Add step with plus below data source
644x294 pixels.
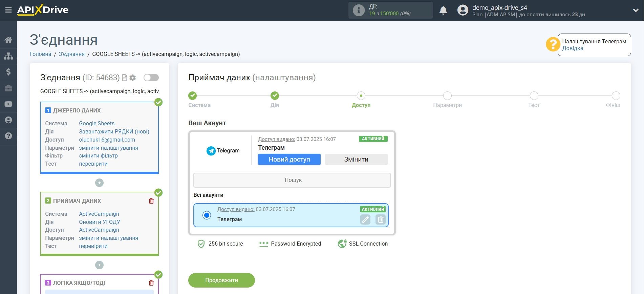pyautogui.click(x=99, y=183)
